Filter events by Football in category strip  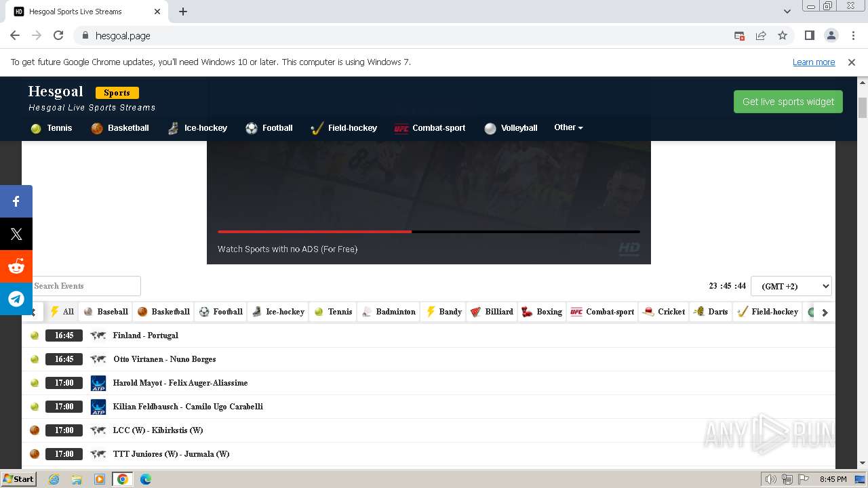point(220,312)
